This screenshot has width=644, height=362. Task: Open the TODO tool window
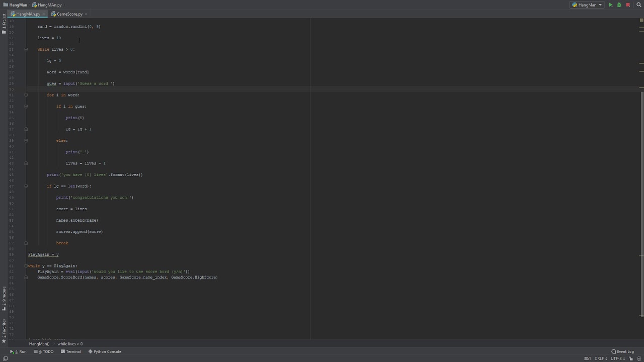click(x=44, y=351)
